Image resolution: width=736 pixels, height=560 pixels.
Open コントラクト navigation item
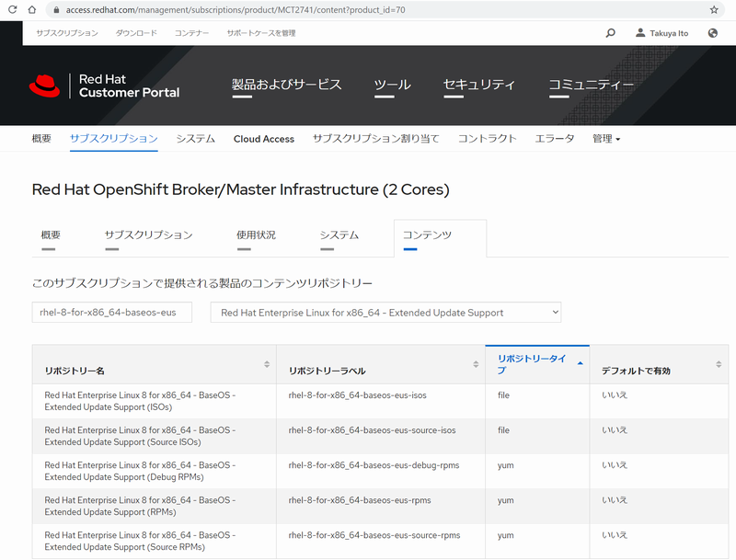(488, 138)
